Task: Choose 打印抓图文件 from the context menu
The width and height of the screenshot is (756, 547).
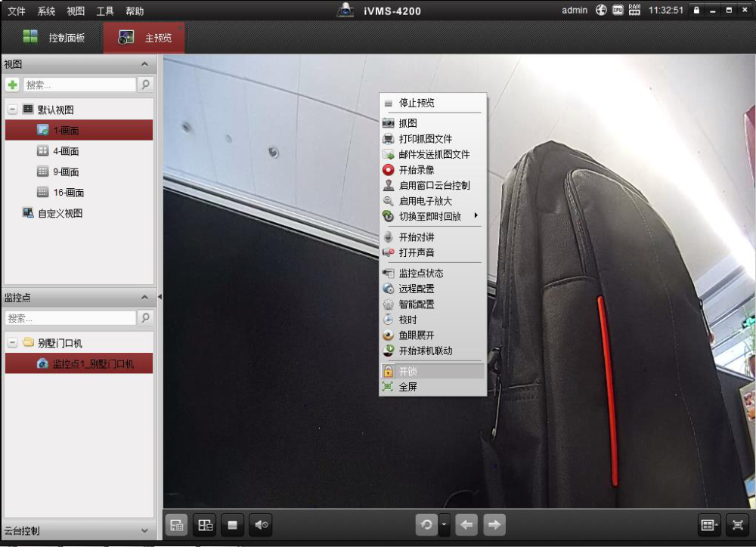Action: [x=432, y=139]
